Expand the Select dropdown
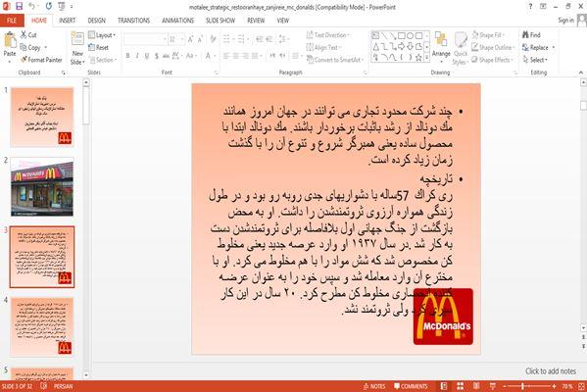Image resolution: width=587 pixels, height=392 pixels. click(x=535, y=60)
